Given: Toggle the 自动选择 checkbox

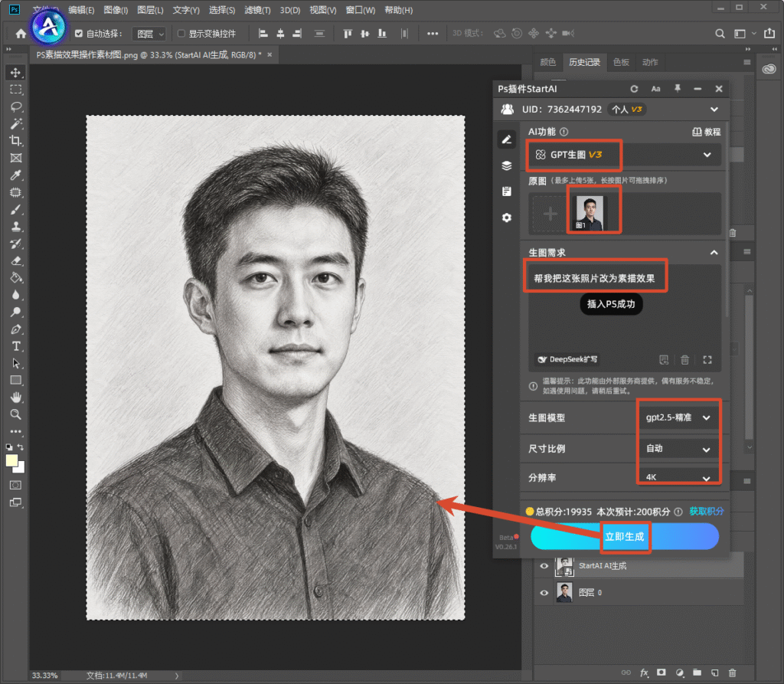Looking at the screenshot, I should coord(79,34).
